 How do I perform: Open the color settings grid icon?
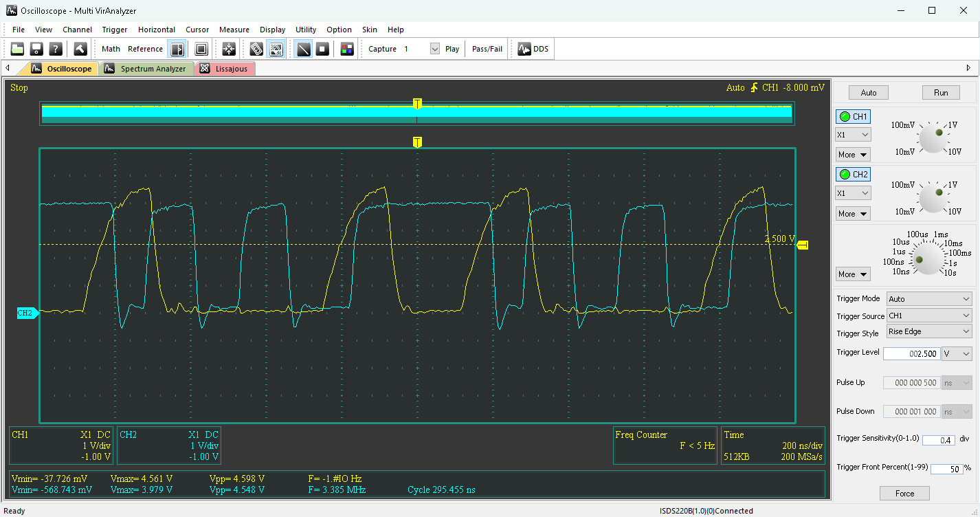(x=347, y=49)
